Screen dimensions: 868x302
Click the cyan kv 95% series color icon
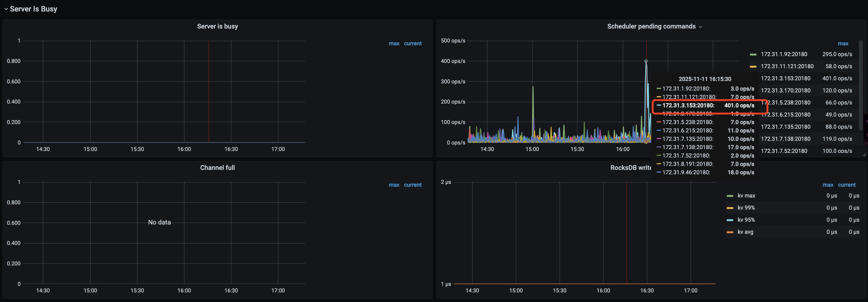click(730, 220)
